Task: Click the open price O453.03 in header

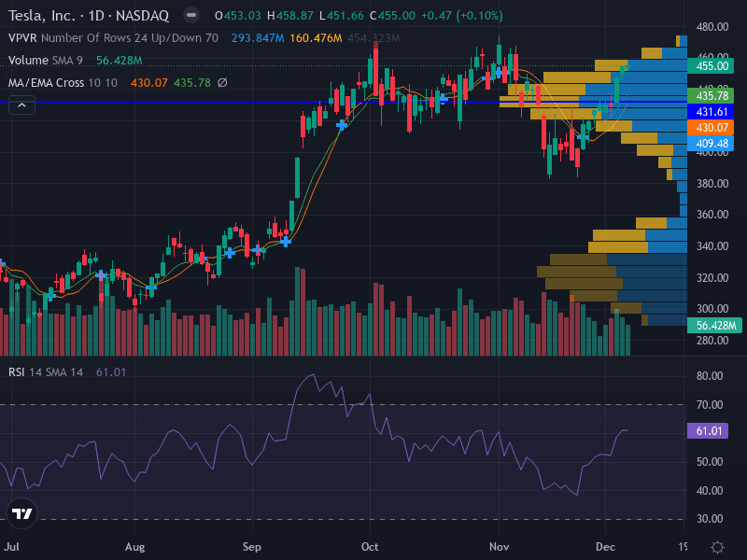Action: [x=238, y=16]
